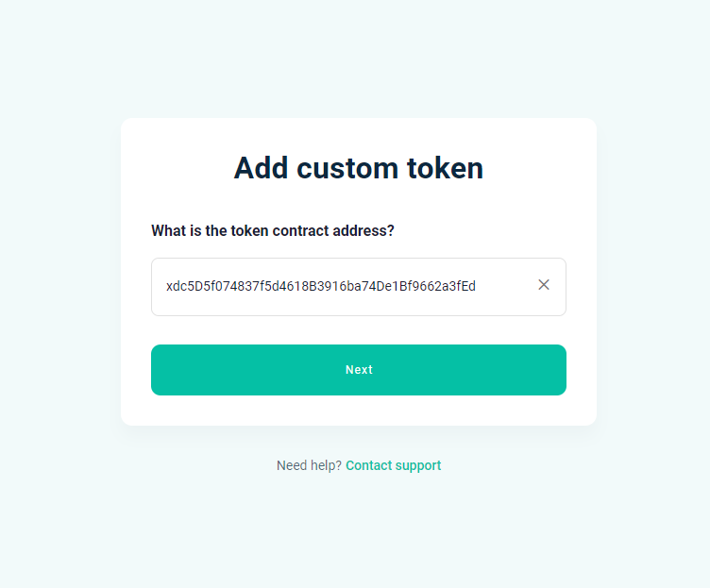Screen dimensions: 710x588
Task: Erase the address using the clear icon
Action: (544, 285)
